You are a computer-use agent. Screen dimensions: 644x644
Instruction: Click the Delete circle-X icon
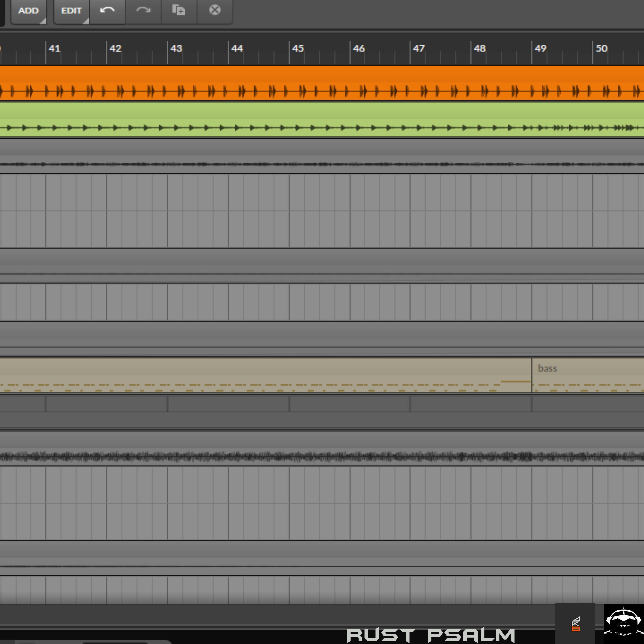point(215,10)
